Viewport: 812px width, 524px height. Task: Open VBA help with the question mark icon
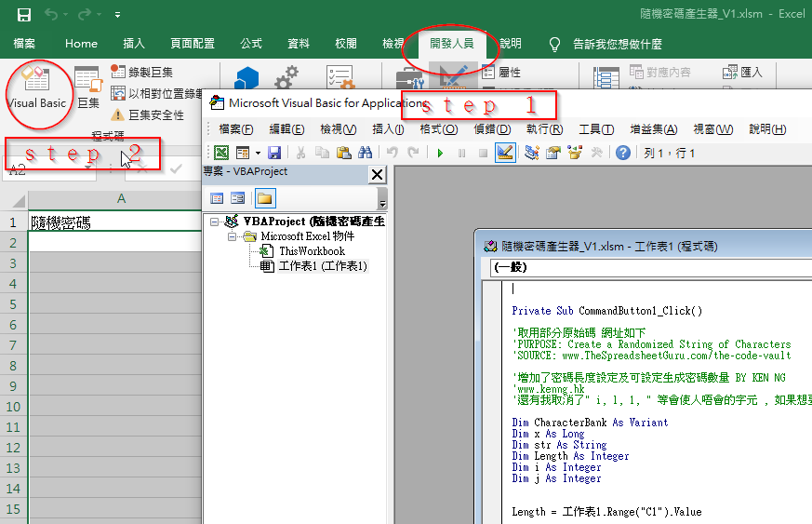coord(623,153)
